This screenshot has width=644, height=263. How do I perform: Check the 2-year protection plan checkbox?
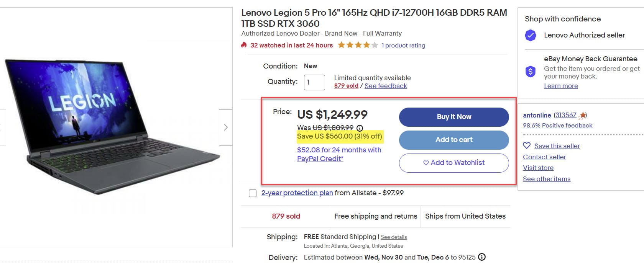[x=253, y=193]
